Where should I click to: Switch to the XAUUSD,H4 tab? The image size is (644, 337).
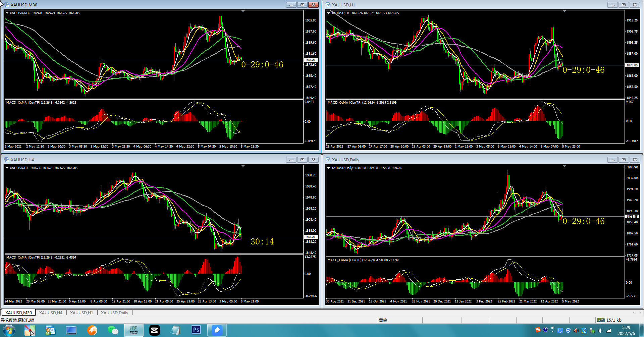tap(51, 313)
